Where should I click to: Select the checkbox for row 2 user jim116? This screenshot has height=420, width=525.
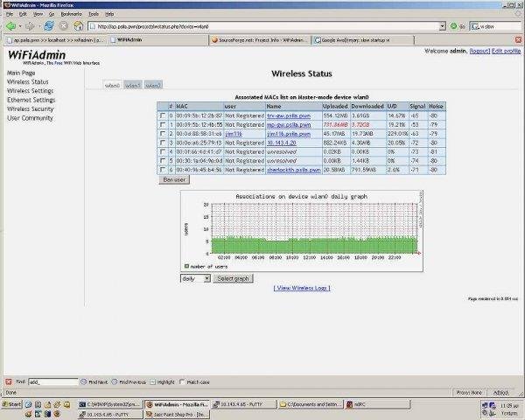[163, 134]
